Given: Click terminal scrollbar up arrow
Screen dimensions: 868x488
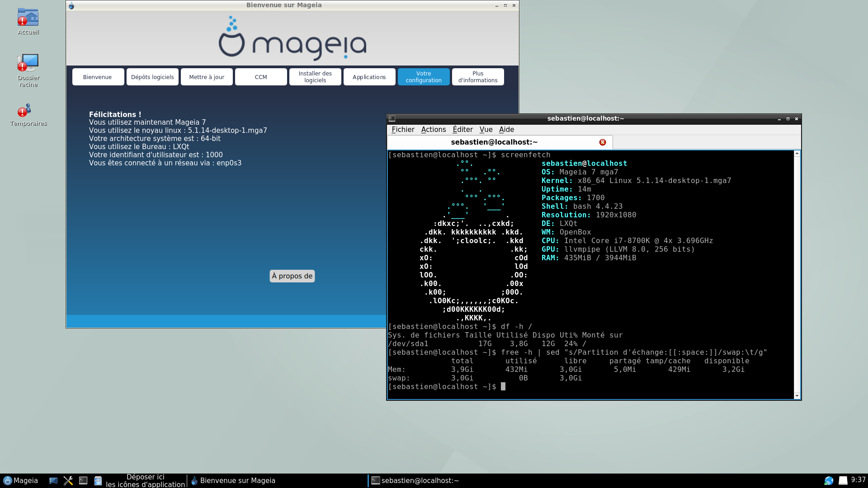Looking at the screenshot, I should [x=797, y=154].
